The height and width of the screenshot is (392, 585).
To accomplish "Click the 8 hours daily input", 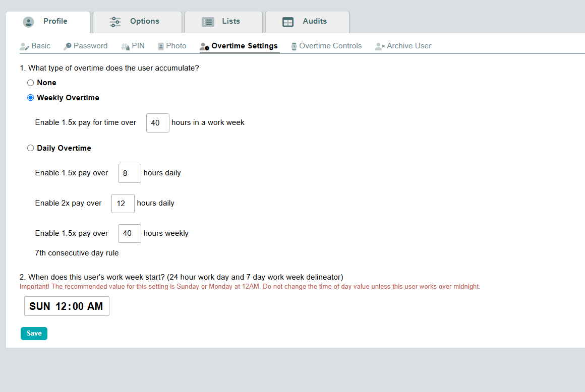I will pos(130,173).
